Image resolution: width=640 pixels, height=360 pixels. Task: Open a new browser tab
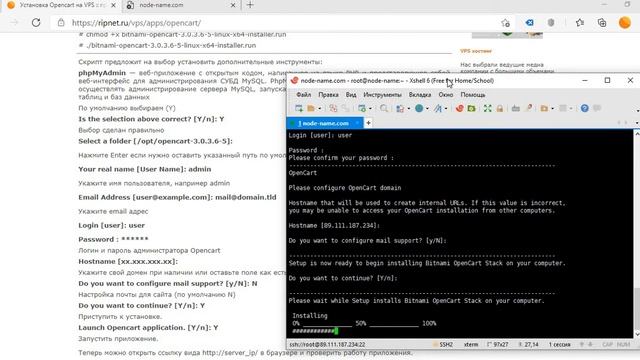(250, 5)
